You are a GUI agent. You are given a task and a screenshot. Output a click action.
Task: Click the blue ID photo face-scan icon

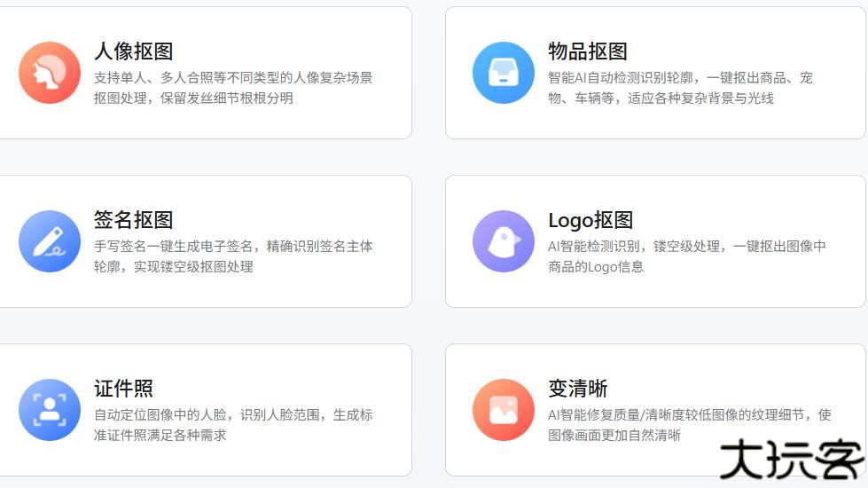50,410
